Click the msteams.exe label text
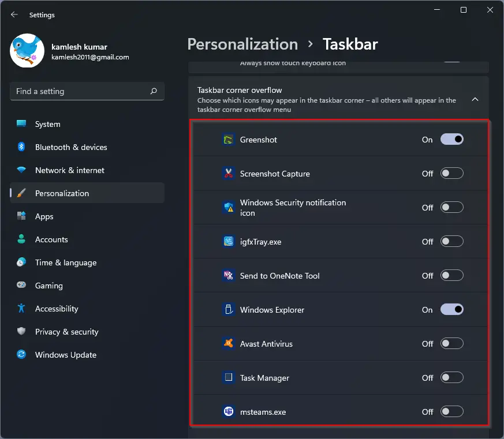This screenshot has width=504, height=439. click(x=263, y=412)
